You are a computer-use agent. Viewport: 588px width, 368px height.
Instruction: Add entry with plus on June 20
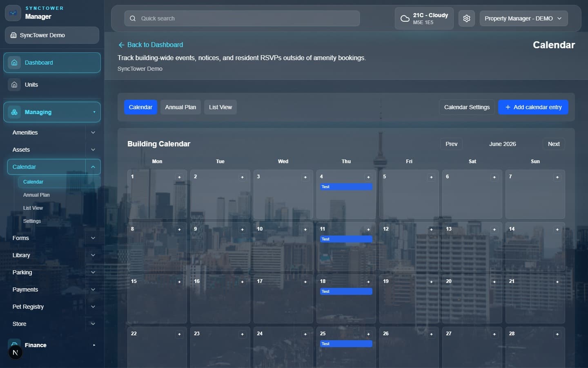coord(494,282)
